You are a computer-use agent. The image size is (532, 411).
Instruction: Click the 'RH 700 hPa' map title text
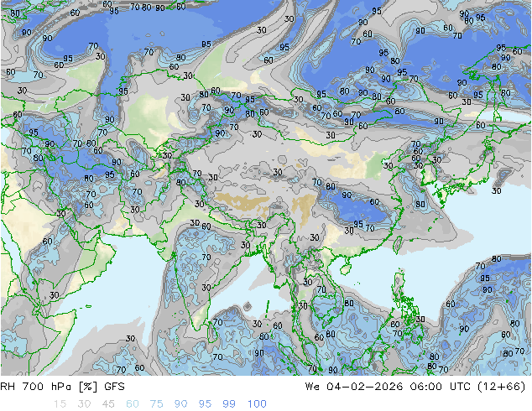point(36,387)
